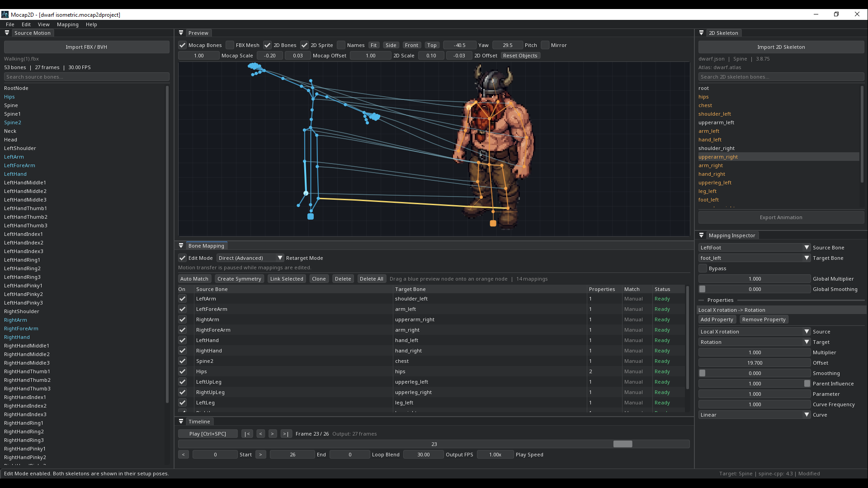This screenshot has height=488, width=868.
Task: Collapse the 2D Skeleton panel arrow
Action: 701,33
